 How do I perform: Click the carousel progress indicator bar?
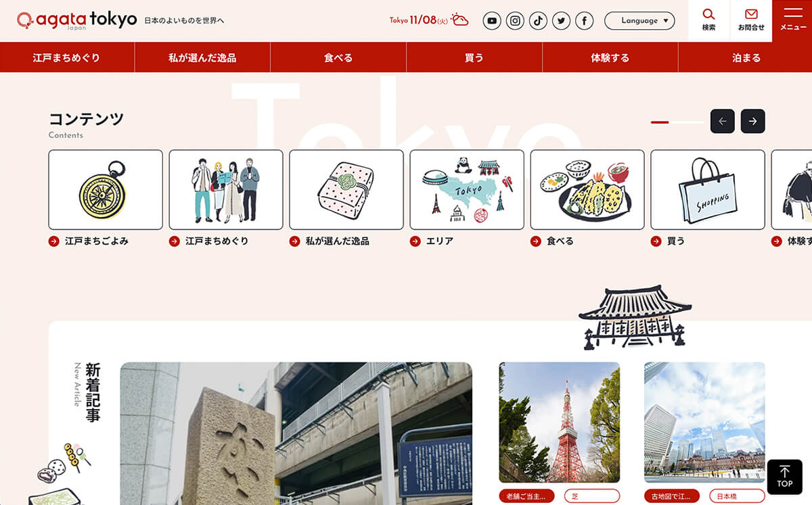[677, 122]
